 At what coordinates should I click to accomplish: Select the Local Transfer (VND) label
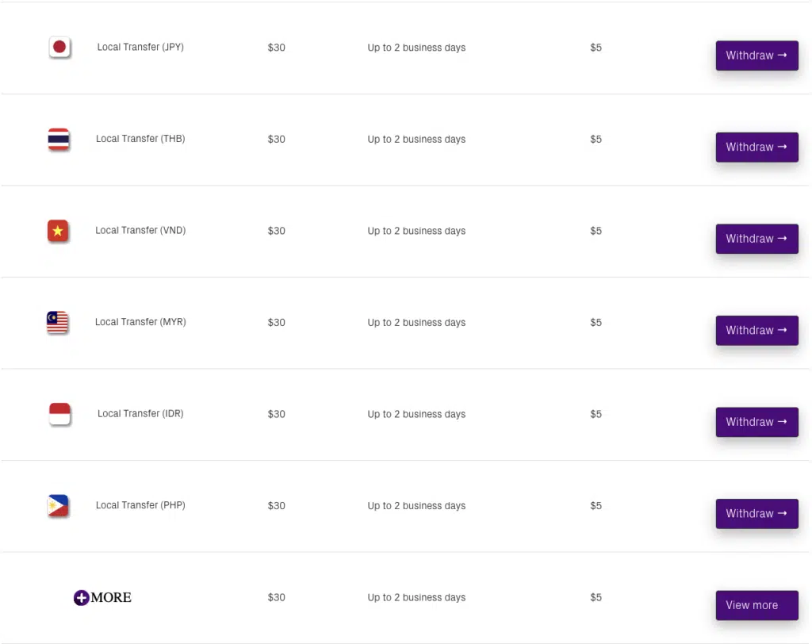140,231
